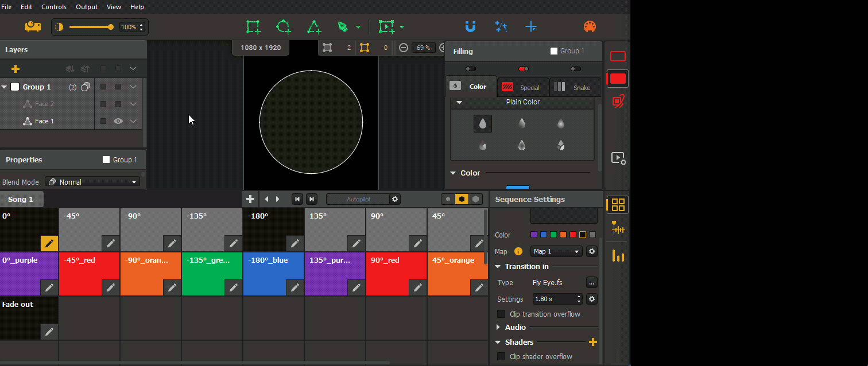Select the rectangle drawing tool
The image size is (868, 366).
253,26
